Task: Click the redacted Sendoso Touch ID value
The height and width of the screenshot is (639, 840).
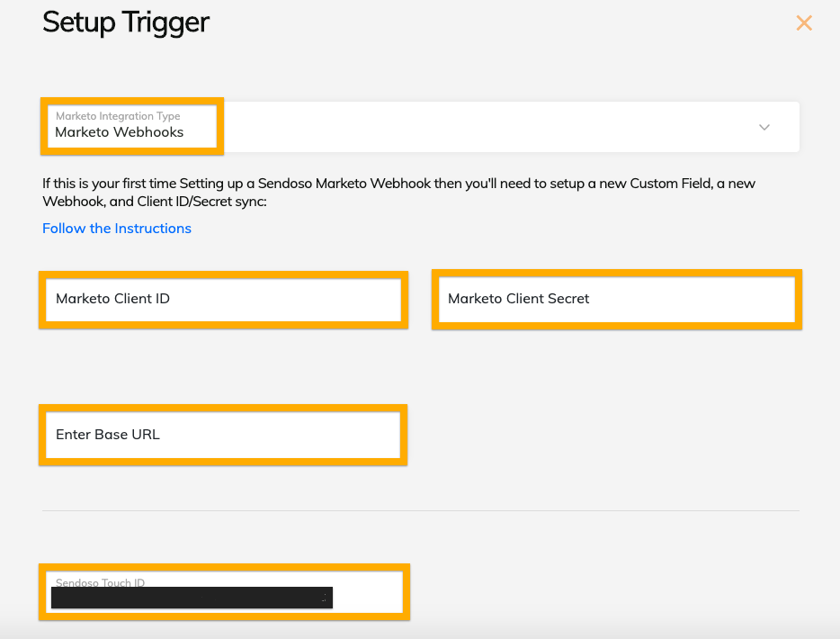Action: click(x=192, y=598)
